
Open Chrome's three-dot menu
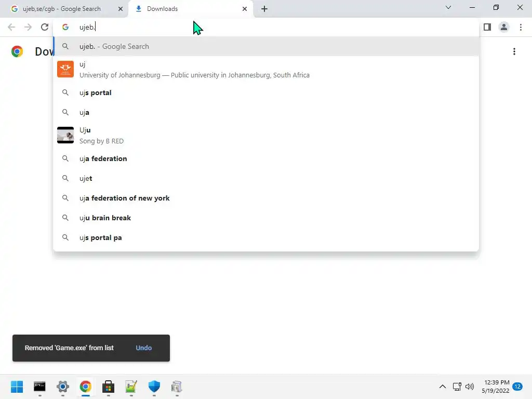[521, 27]
